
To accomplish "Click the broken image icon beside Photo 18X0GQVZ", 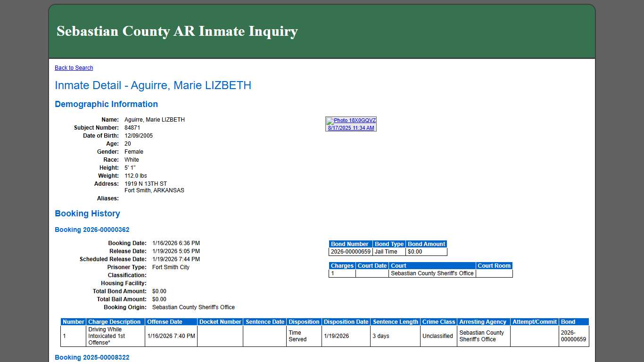I will pos(330,120).
